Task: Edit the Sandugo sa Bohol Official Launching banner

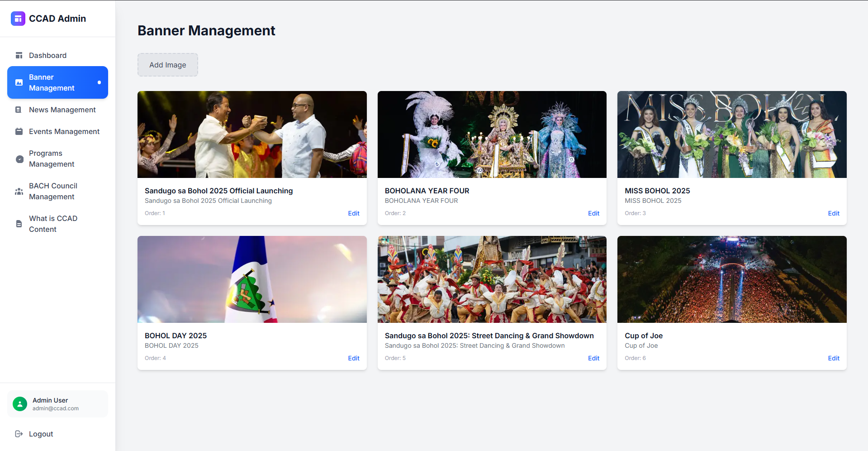Action: click(x=353, y=213)
